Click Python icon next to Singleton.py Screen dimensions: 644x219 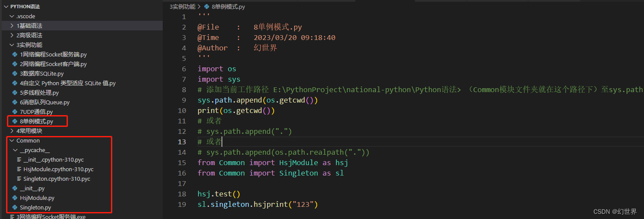[x=15, y=208]
